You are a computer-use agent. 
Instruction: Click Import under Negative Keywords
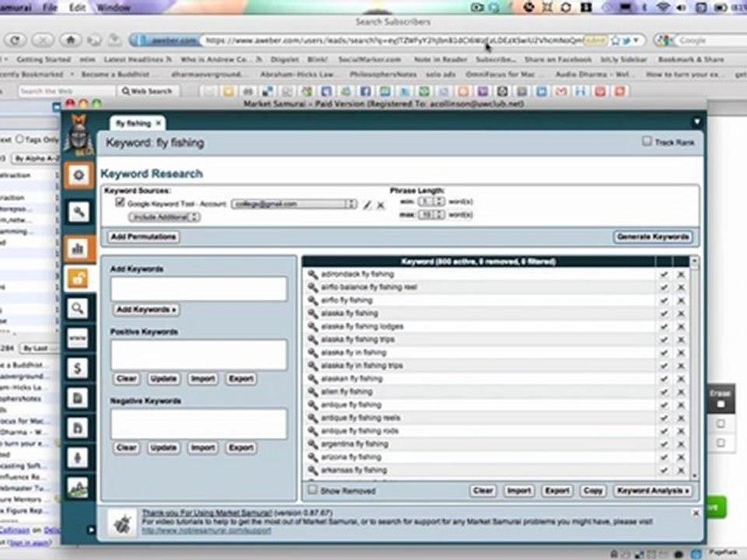[x=202, y=448]
